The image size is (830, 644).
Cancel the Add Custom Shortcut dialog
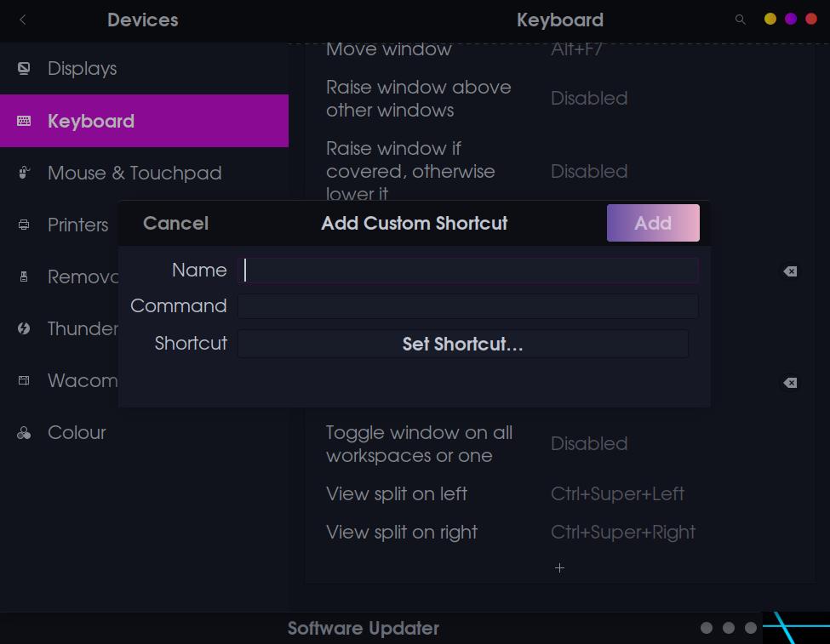click(x=175, y=223)
